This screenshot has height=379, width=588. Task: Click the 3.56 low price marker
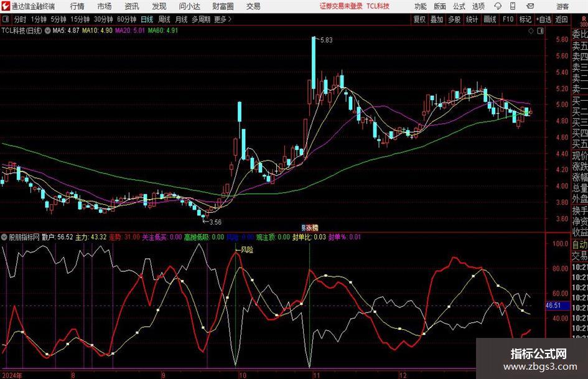(x=215, y=222)
